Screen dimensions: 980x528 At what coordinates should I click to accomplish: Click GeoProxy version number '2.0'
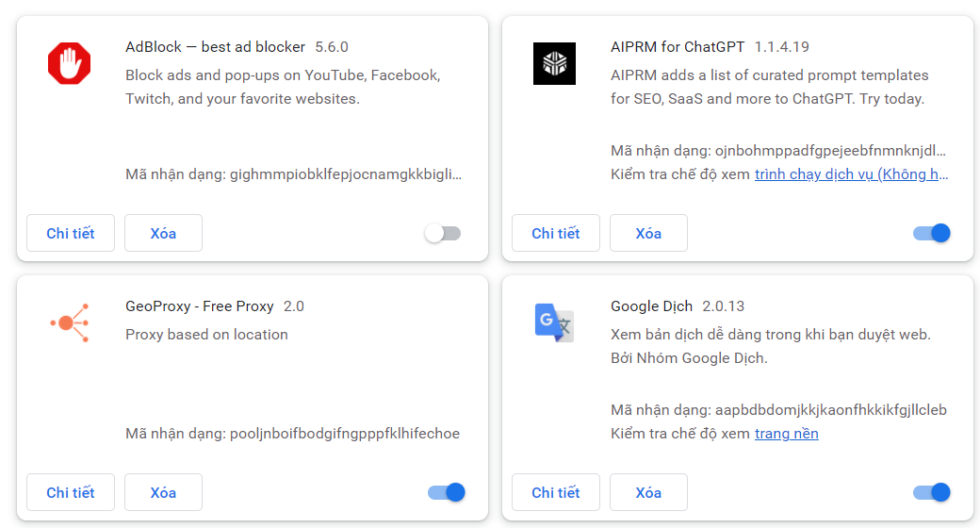point(294,305)
